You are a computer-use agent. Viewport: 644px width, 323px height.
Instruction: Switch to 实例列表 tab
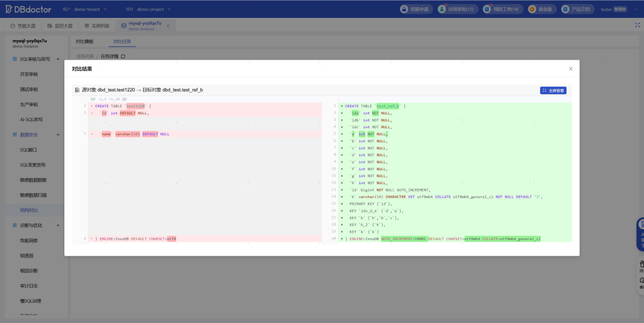97,26
